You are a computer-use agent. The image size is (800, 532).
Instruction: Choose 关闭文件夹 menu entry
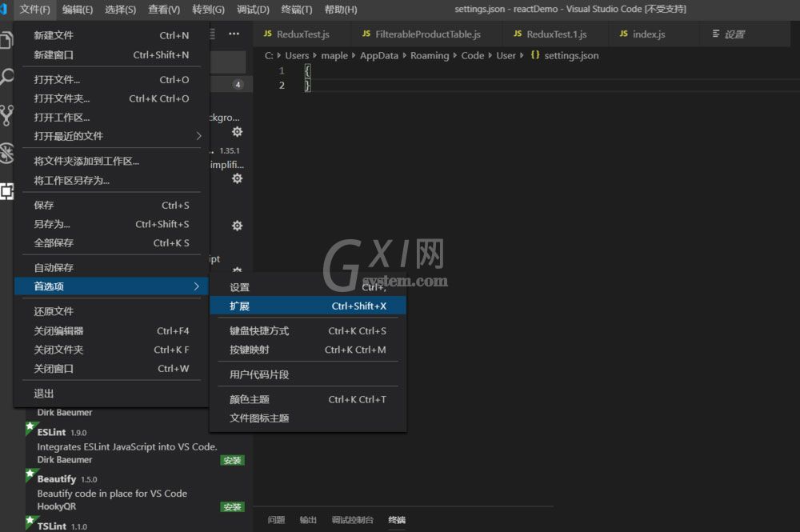coord(111,350)
